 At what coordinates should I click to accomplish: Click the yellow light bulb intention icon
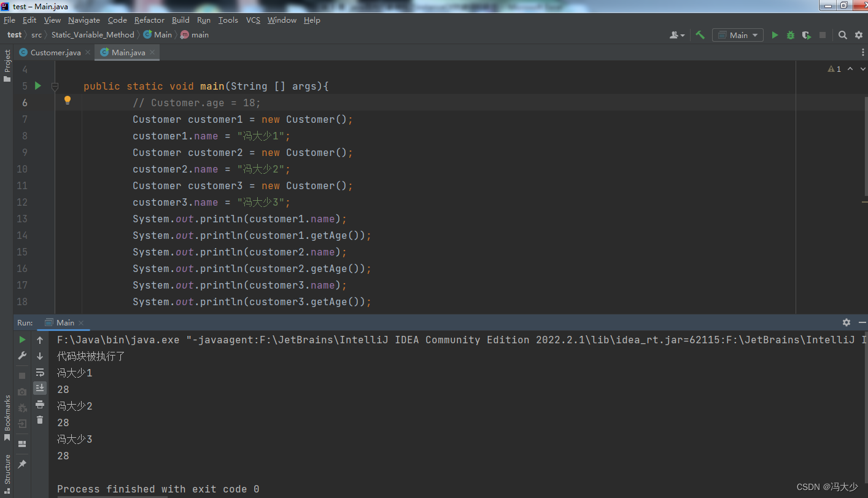[x=68, y=100]
